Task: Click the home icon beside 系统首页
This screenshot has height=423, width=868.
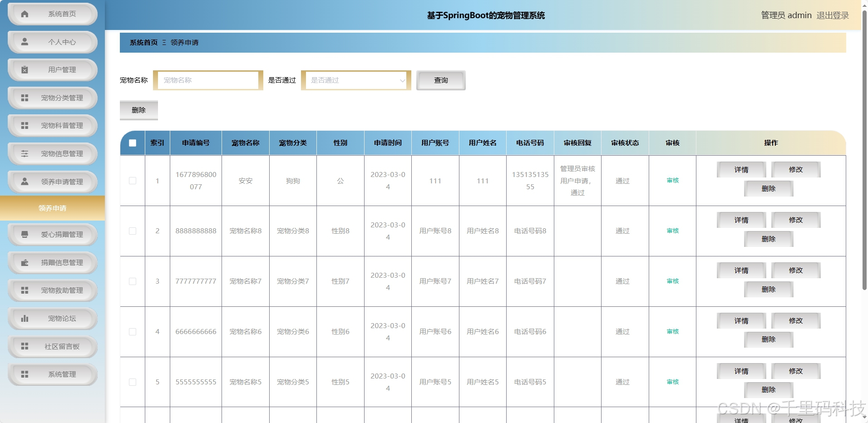Action: pos(25,14)
